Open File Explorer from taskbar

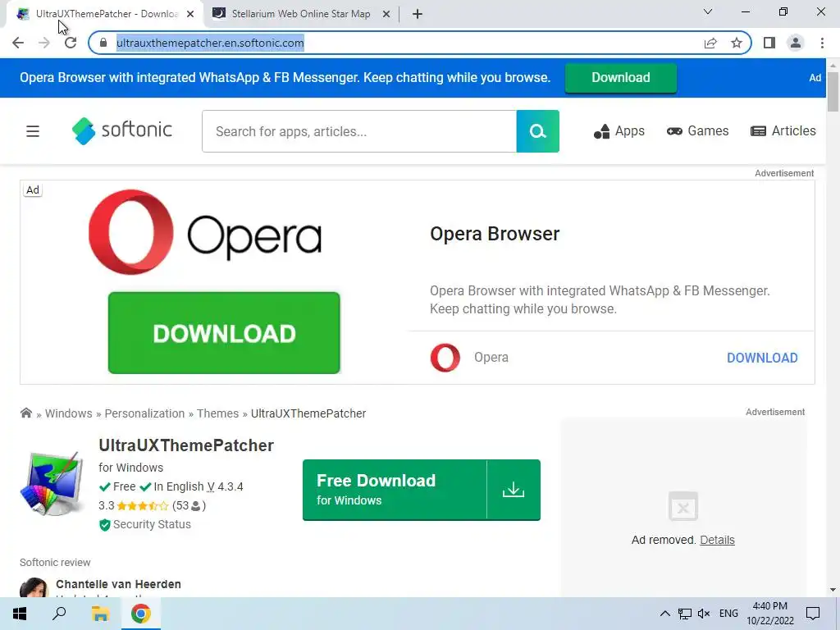click(100, 614)
